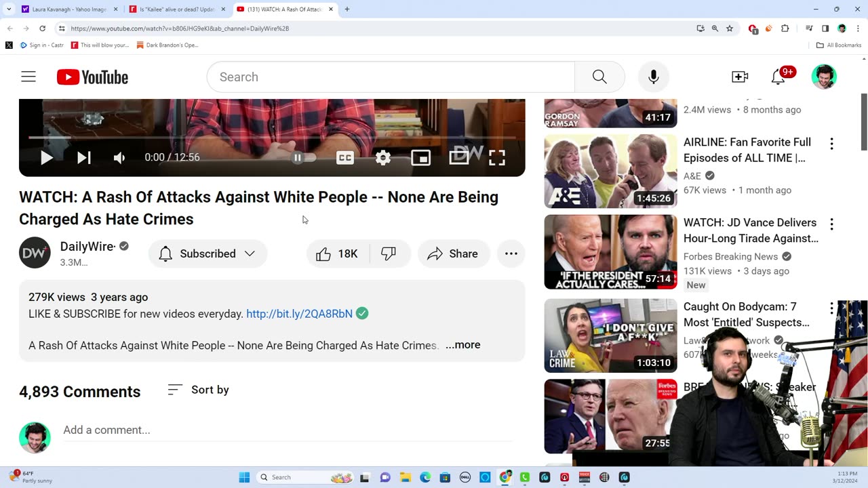Open the WATCH: JD Vance Delivers title
The image size is (868, 488).
coord(751,230)
